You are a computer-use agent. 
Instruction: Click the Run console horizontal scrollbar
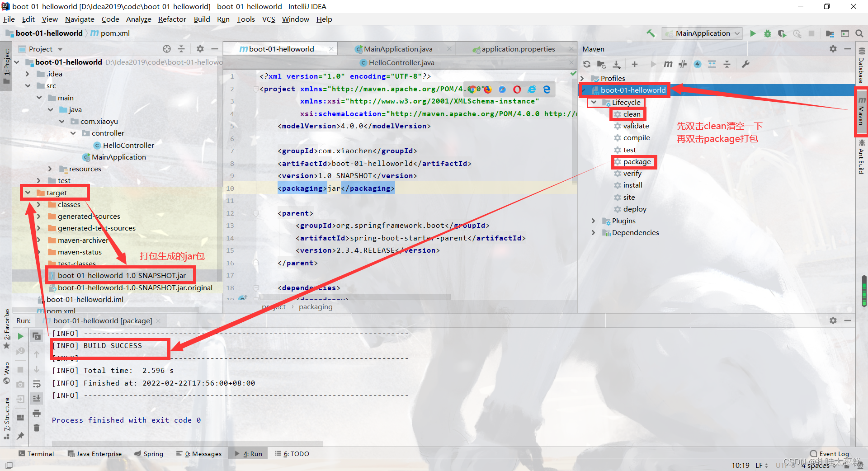[x=187, y=443]
